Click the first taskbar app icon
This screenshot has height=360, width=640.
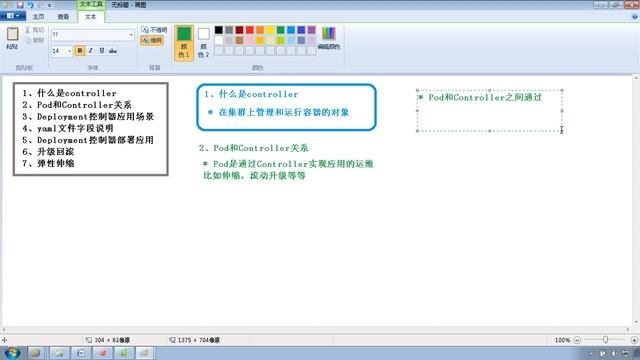click(36, 353)
